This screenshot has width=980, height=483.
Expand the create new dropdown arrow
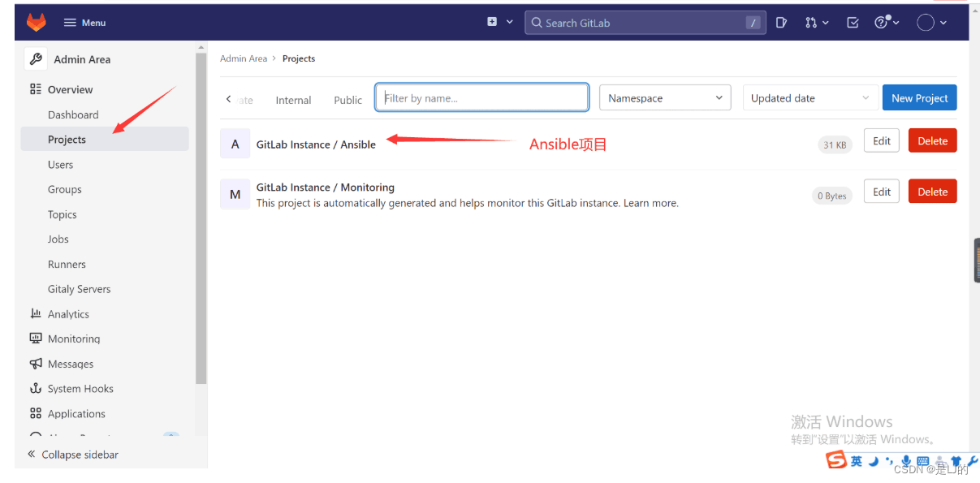510,22
